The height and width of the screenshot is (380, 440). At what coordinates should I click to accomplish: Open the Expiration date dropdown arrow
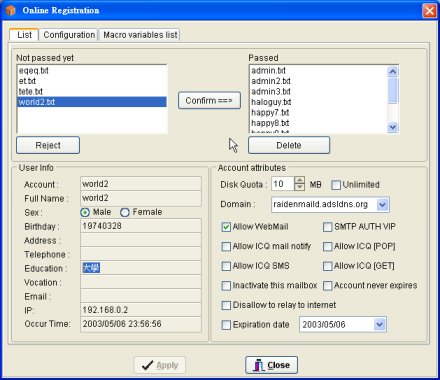pos(379,324)
